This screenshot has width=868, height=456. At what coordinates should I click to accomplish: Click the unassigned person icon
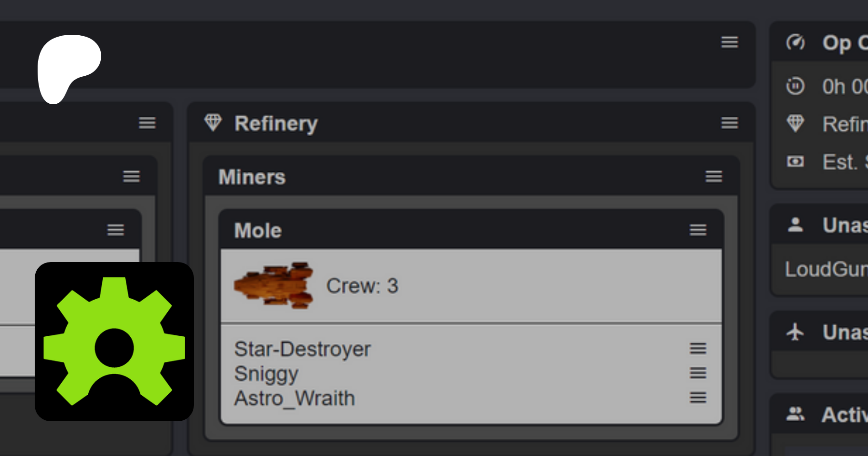coord(795,225)
